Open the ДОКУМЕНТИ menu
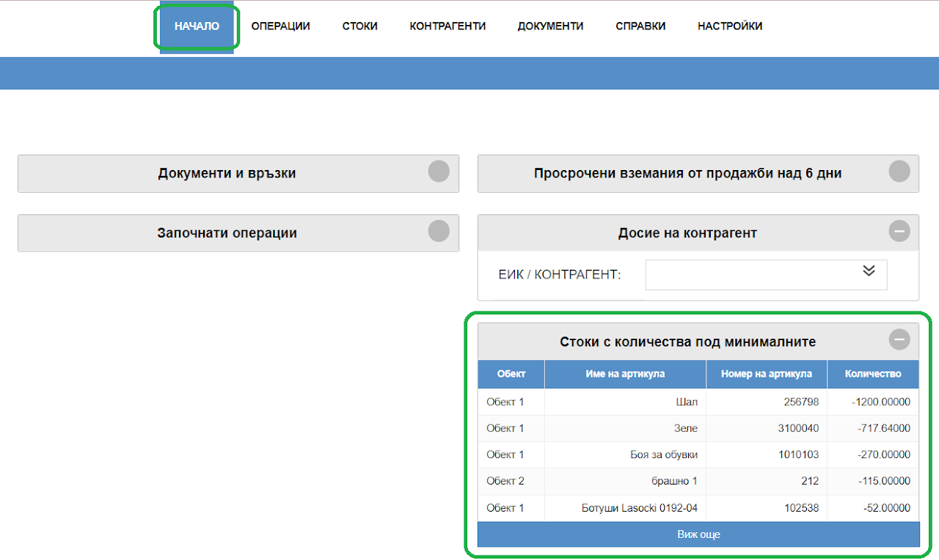 coord(551,26)
